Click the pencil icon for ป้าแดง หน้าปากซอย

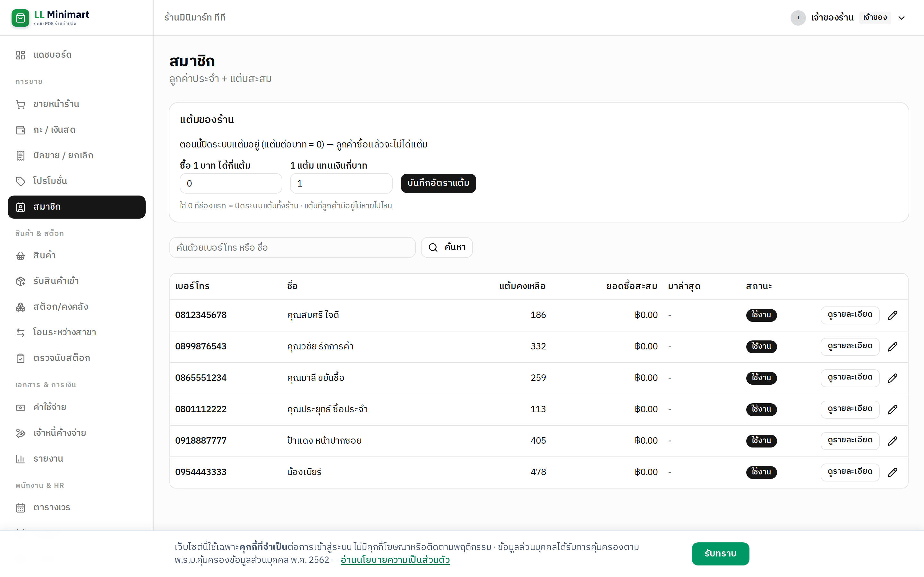click(x=892, y=441)
